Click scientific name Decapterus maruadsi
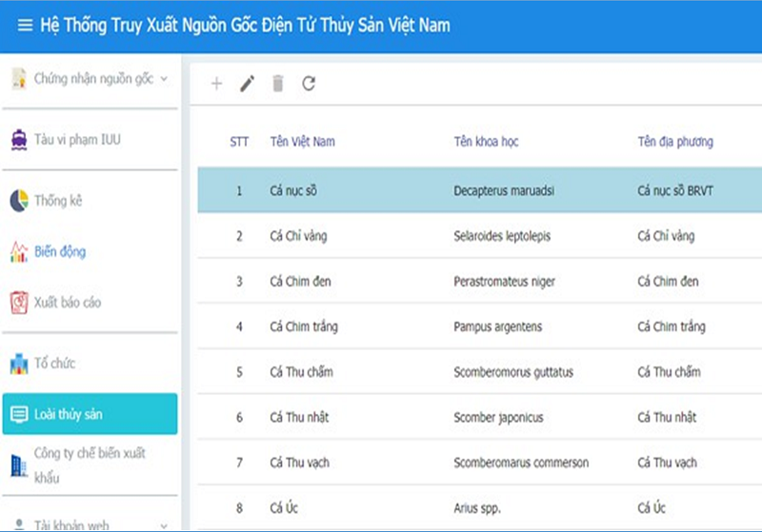 504,190
